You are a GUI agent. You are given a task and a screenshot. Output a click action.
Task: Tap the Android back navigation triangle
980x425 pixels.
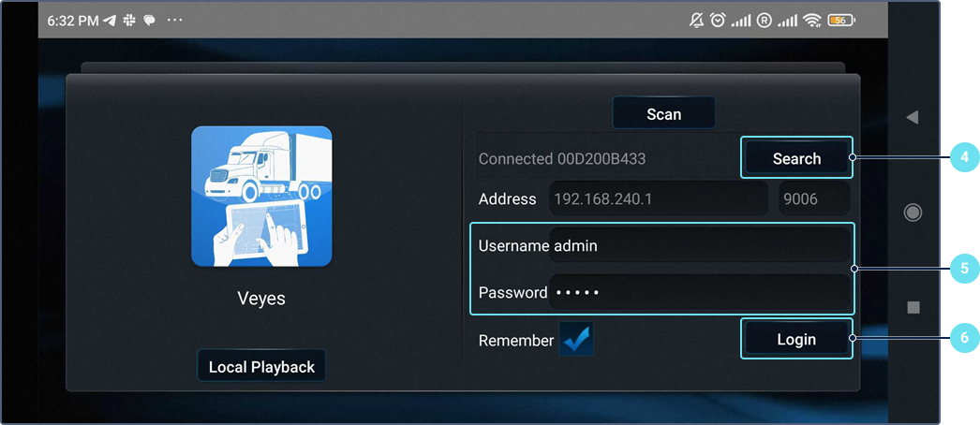click(913, 117)
